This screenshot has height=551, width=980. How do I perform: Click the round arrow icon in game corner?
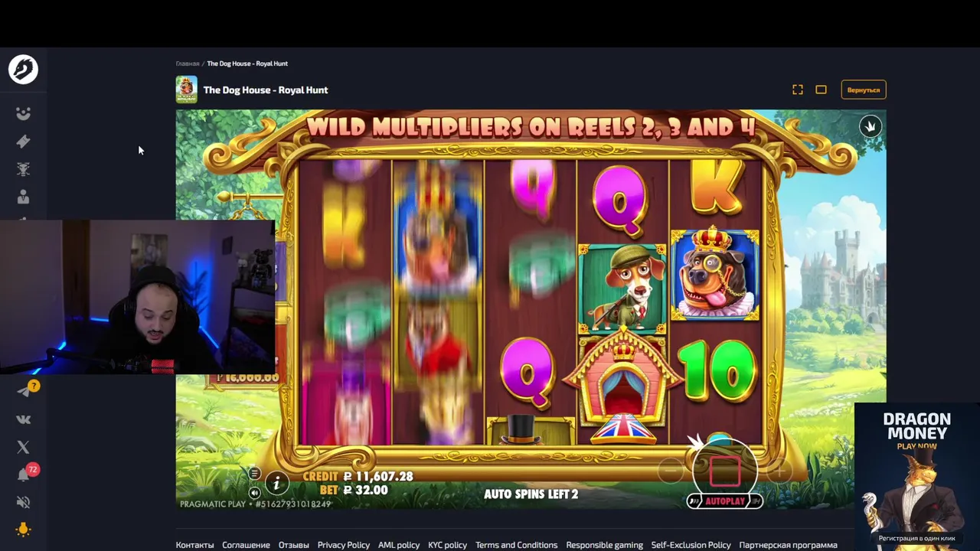pos(870,126)
